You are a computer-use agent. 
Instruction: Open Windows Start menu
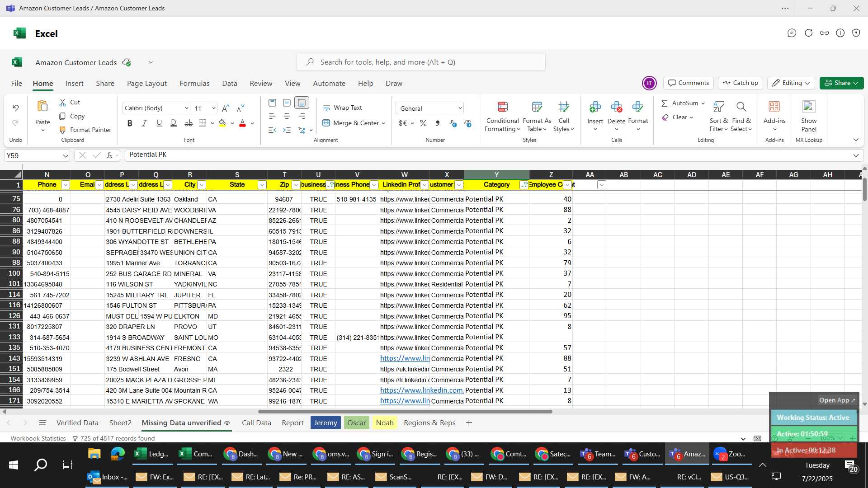coord(14,465)
